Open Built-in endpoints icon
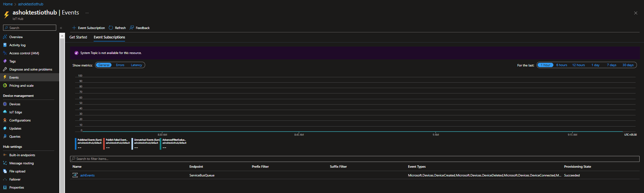The height and width of the screenshot is (193, 644). click(x=5, y=155)
